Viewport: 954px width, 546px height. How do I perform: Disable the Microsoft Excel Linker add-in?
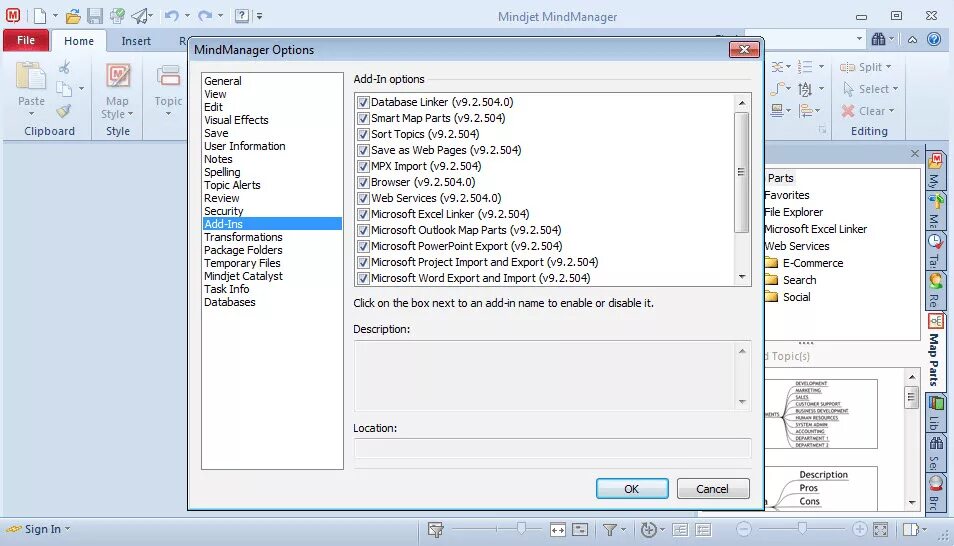click(x=363, y=214)
